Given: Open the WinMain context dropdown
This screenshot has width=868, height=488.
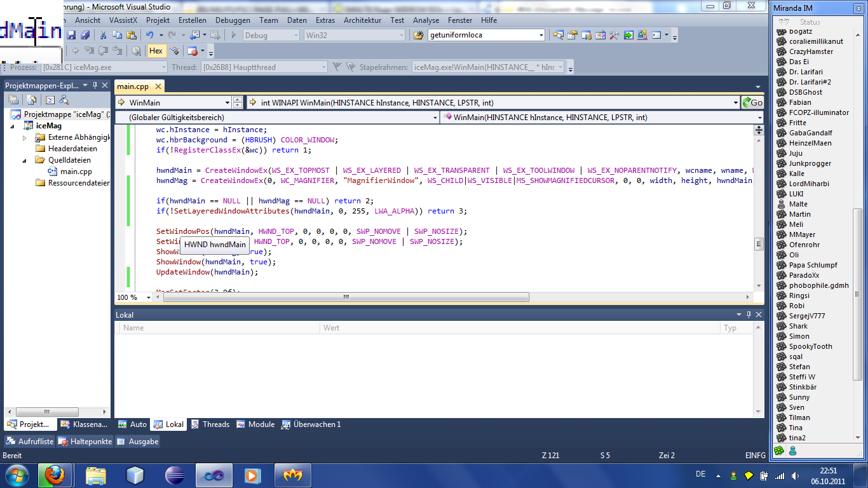Looking at the screenshot, I should (227, 102).
